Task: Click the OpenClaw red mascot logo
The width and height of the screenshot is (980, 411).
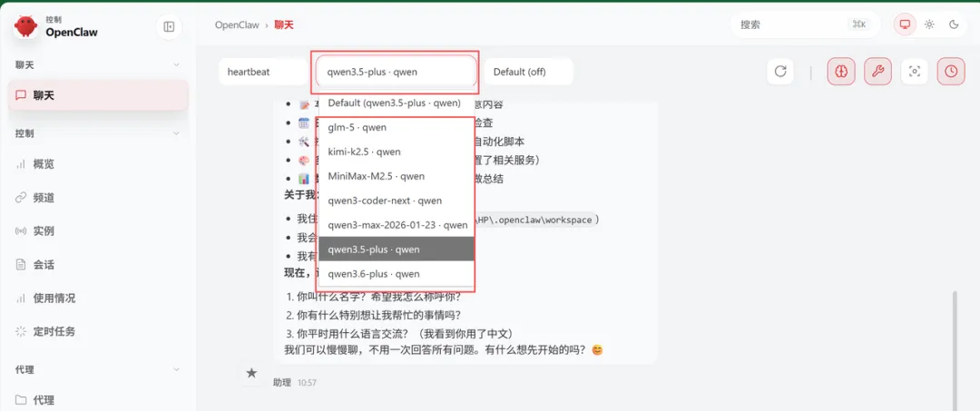Action: tap(25, 26)
